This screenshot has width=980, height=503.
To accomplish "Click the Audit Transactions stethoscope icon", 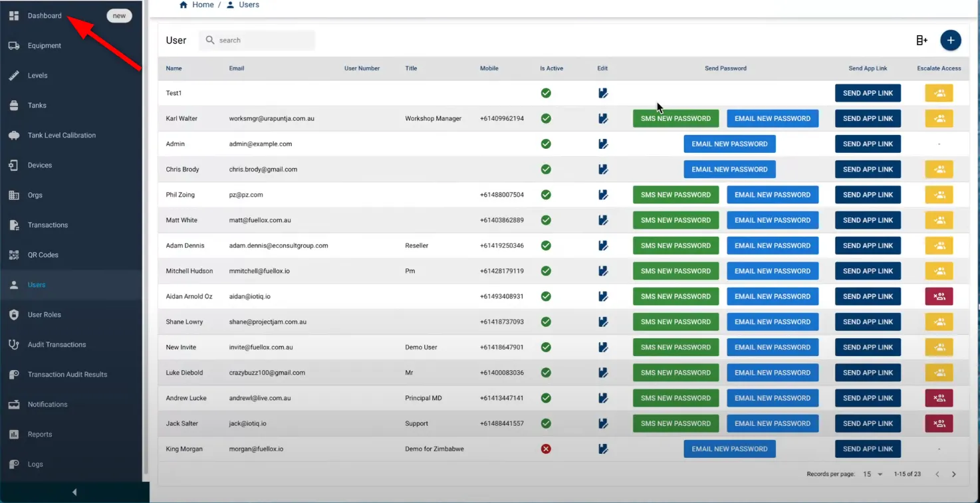I will [13, 345].
